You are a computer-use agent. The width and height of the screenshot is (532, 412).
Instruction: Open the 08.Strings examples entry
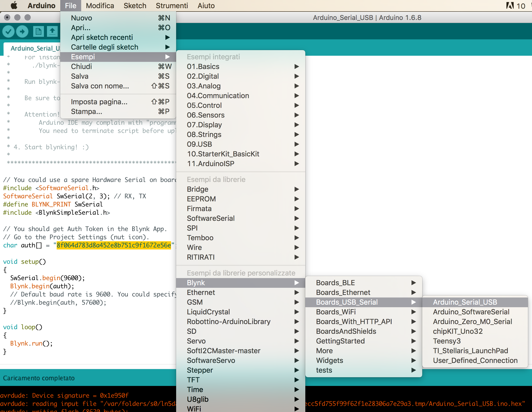241,134
